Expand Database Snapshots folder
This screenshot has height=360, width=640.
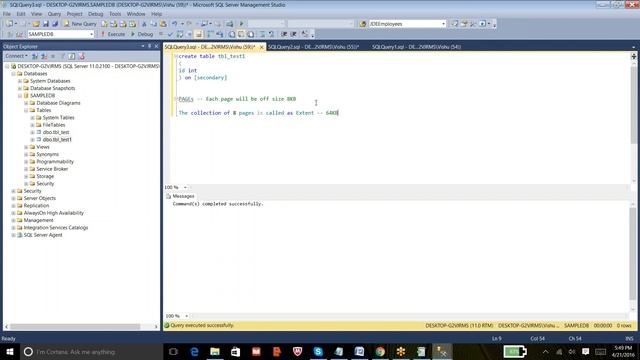(20, 89)
